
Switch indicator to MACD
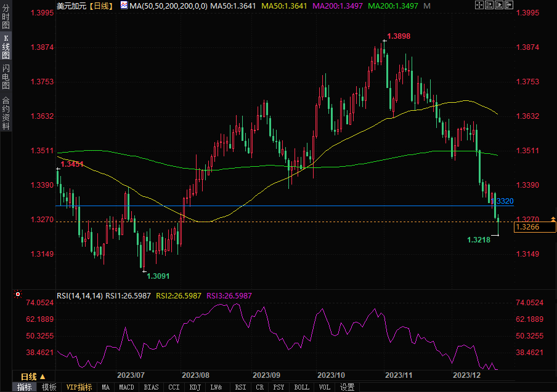pyautogui.click(x=126, y=387)
